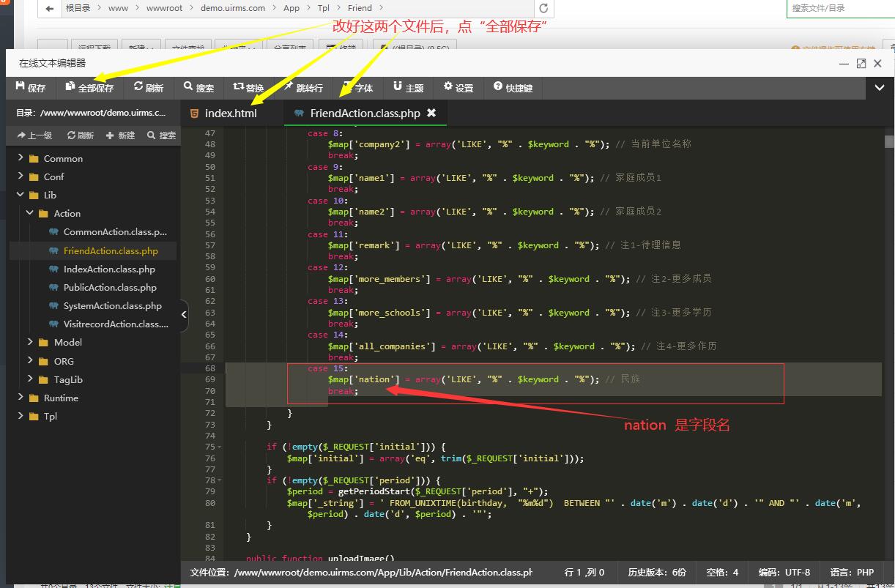Viewport: 895px width, 588px height.
Task: Expand the Runtime folder arrow
Action: [x=20, y=398]
